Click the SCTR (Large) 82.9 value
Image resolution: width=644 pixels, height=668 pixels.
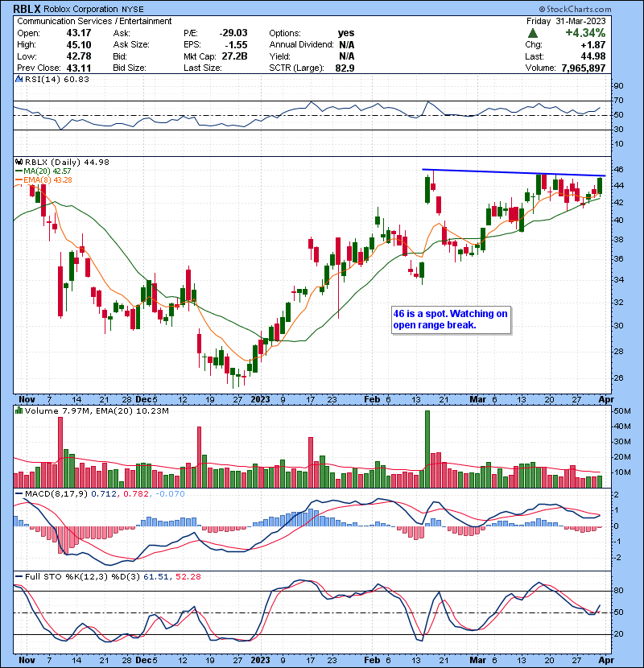tap(345, 68)
